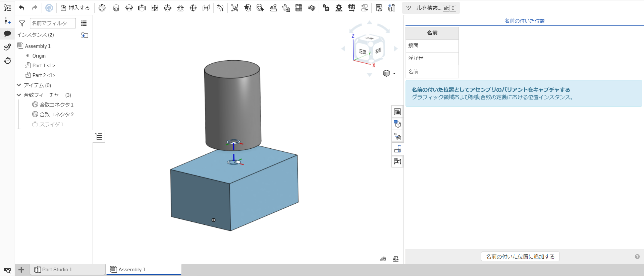The width and height of the screenshot is (644, 276).
Task: Select the group tool with dashed box
Action: (x=235, y=8)
